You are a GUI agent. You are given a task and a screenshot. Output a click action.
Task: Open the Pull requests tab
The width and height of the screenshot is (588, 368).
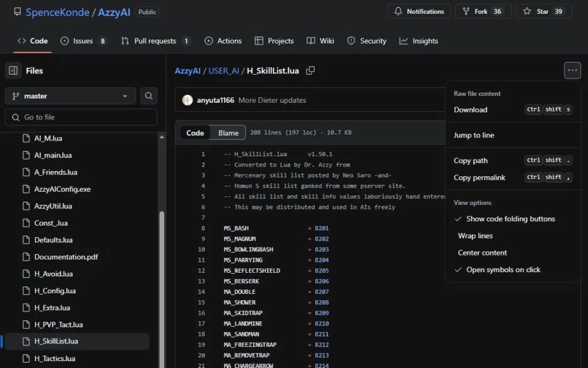(156, 41)
